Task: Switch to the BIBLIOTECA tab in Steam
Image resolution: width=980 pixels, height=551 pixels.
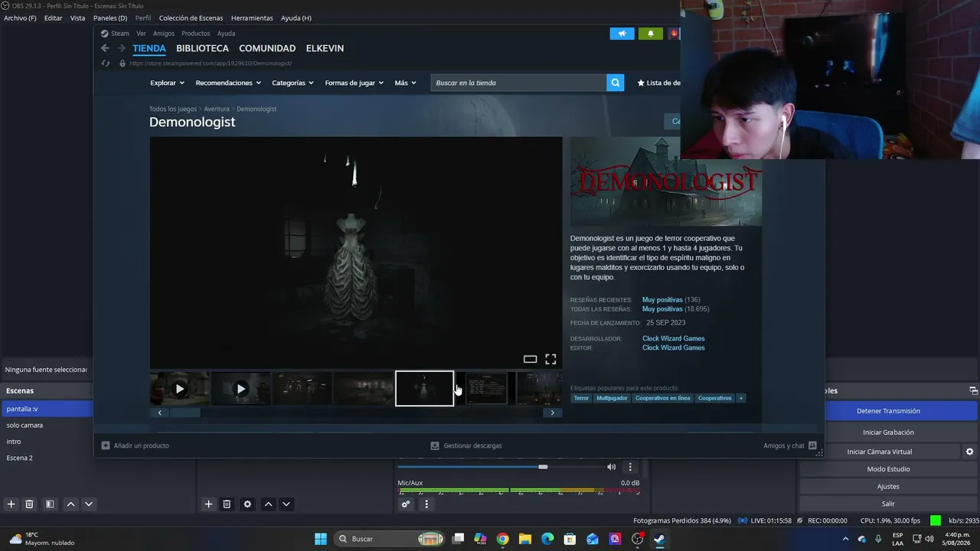Action: [202, 48]
